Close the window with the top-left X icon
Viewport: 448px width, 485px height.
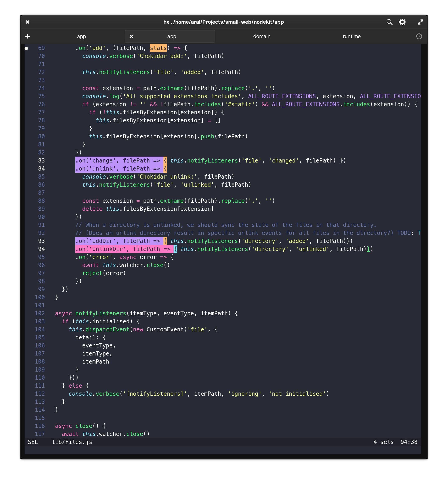point(28,22)
